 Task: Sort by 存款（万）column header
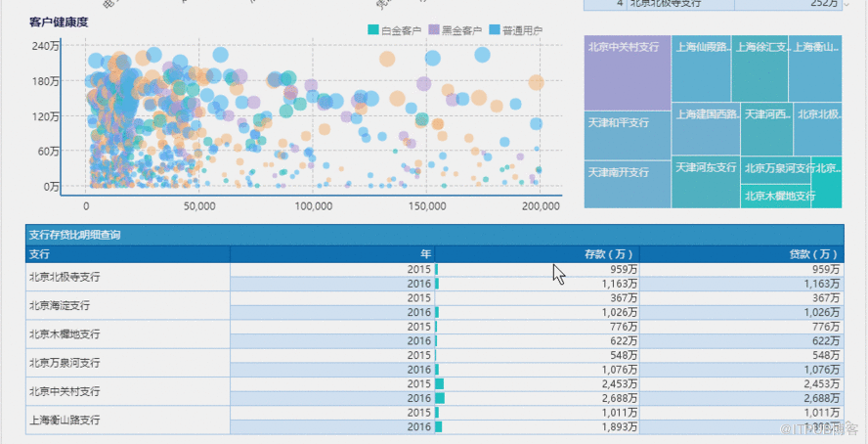click(x=537, y=254)
